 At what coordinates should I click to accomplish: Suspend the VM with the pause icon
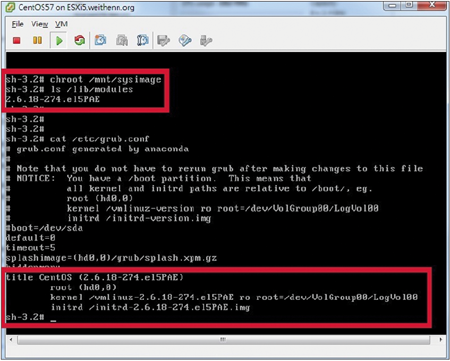[x=37, y=41]
